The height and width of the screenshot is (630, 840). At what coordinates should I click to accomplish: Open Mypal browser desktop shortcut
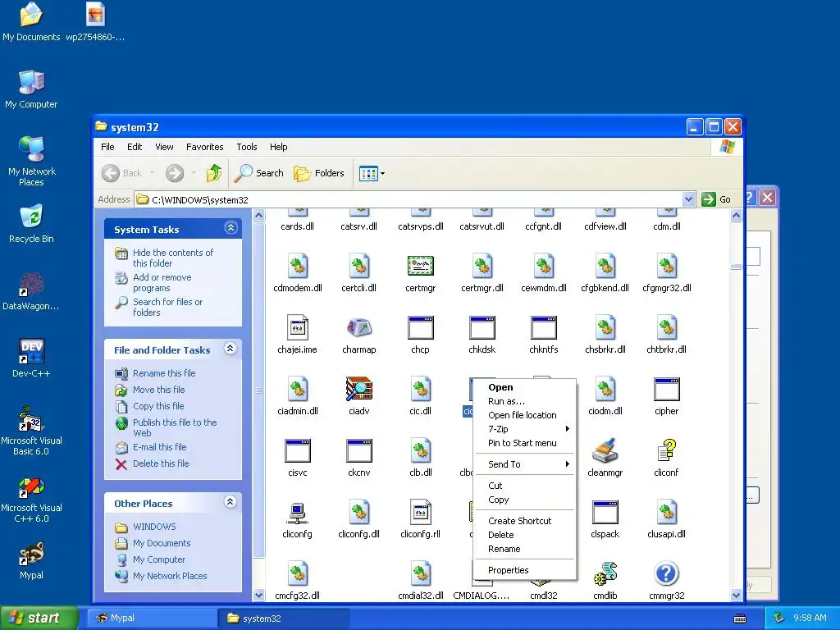point(31,560)
